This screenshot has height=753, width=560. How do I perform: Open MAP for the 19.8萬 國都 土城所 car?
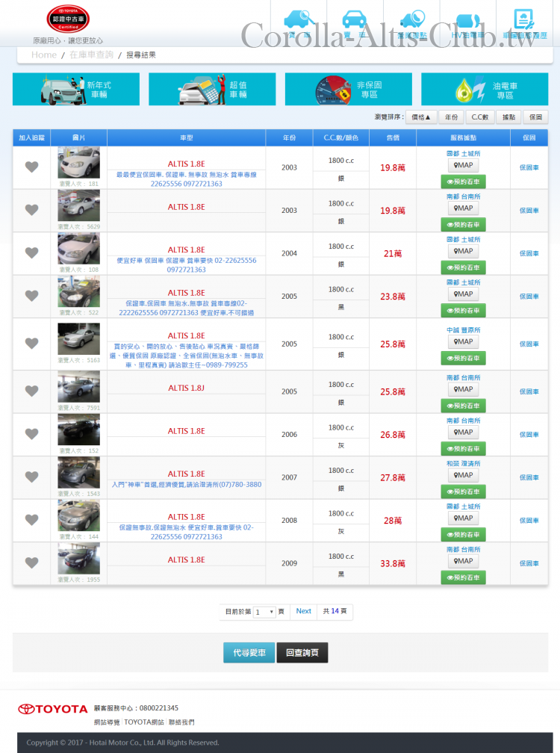[x=463, y=165]
